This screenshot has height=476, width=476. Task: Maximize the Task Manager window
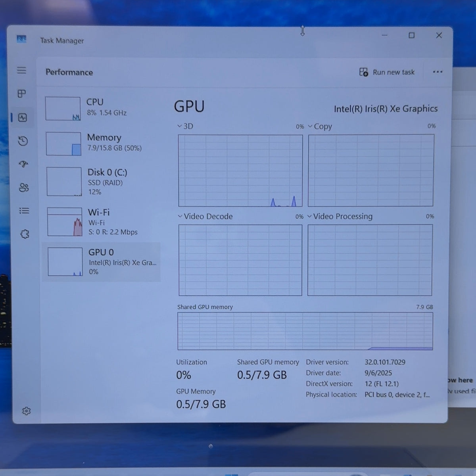pyautogui.click(x=412, y=35)
